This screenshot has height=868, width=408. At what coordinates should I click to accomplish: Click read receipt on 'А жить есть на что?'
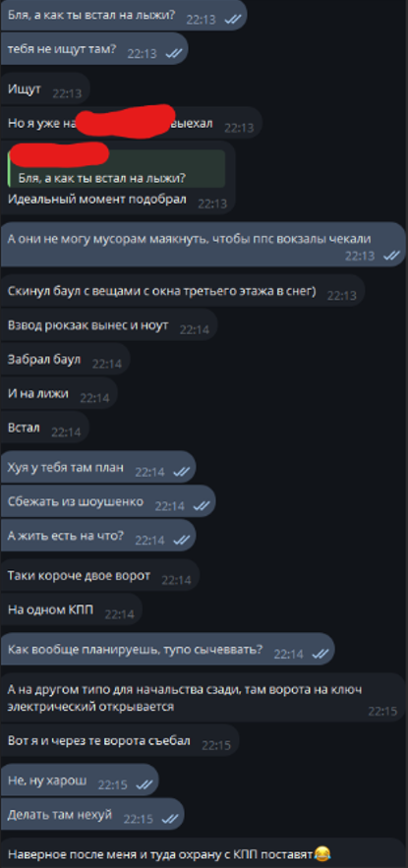click(x=181, y=540)
